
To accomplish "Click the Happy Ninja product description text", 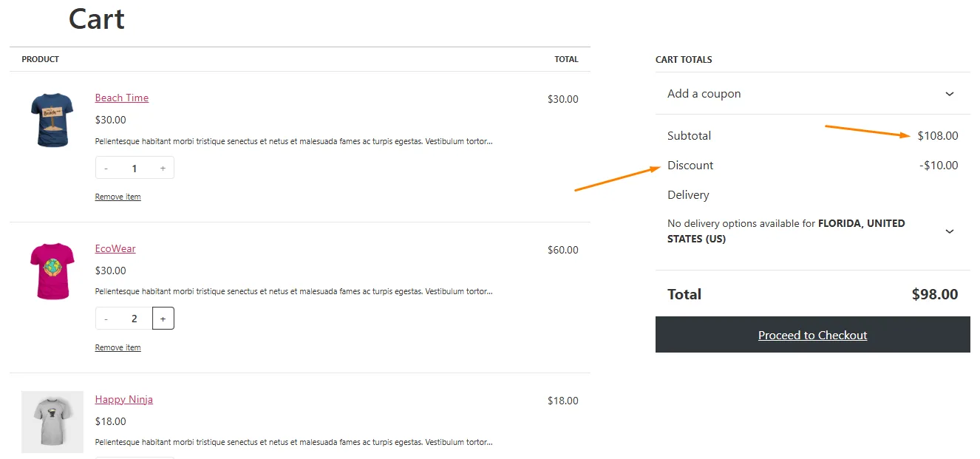I will point(293,443).
